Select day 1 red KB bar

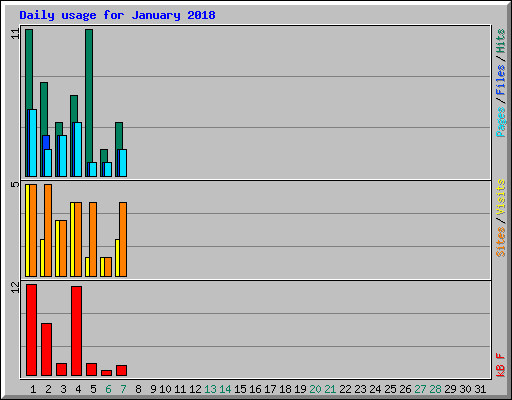point(31,330)
